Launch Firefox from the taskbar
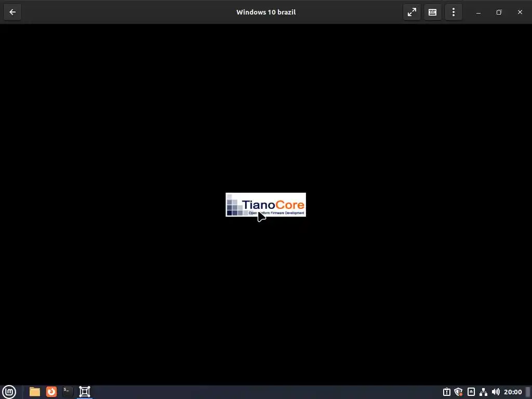This screenshot has height=399, width=532. pos(51,392)
